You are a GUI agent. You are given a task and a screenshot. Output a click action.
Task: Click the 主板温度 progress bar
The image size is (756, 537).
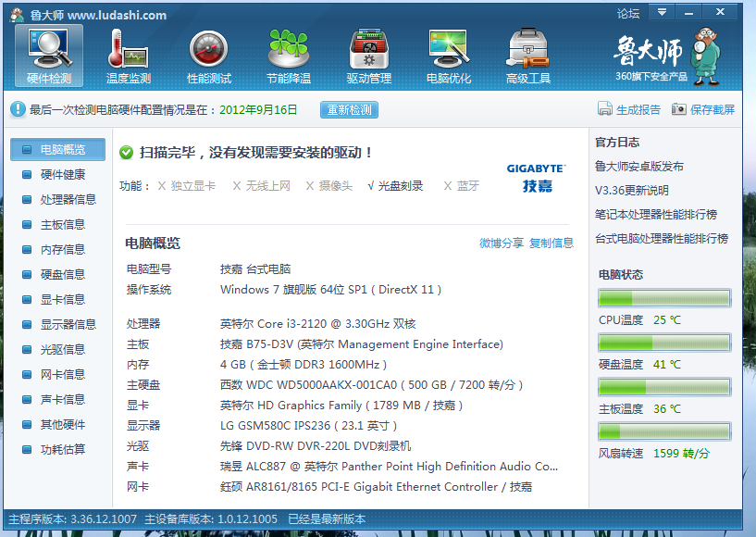click(x=664, y=387)
